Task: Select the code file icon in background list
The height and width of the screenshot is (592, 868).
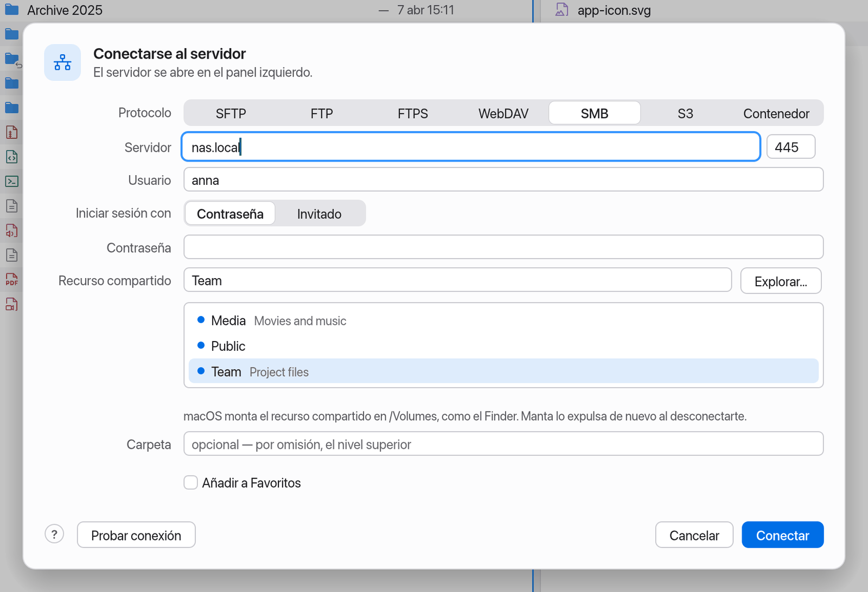Action: 11,157
